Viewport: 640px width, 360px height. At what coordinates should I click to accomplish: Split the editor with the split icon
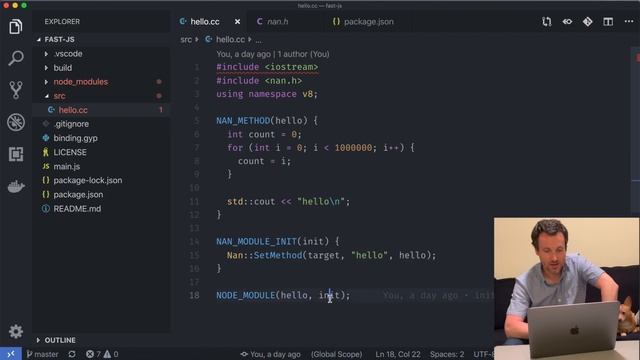click(608, 22)
